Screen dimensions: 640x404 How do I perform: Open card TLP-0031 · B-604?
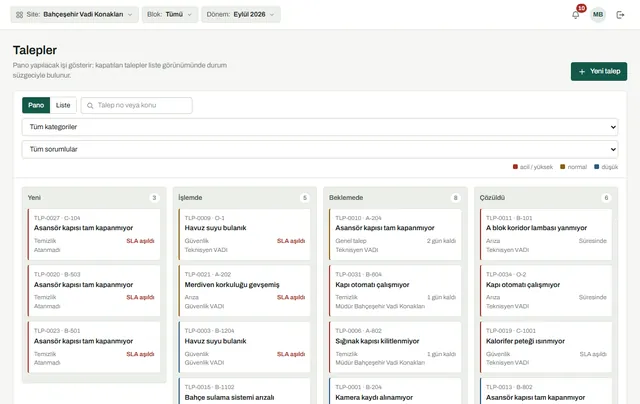395,291
